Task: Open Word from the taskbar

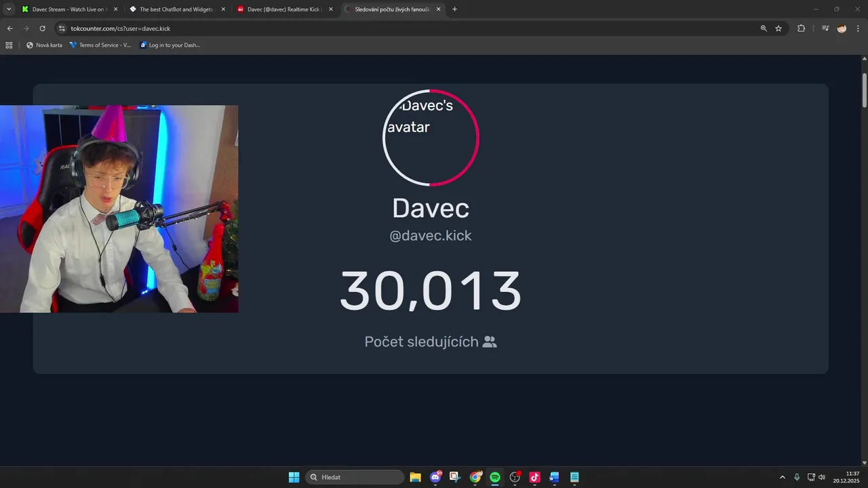Action: (555, 477)
